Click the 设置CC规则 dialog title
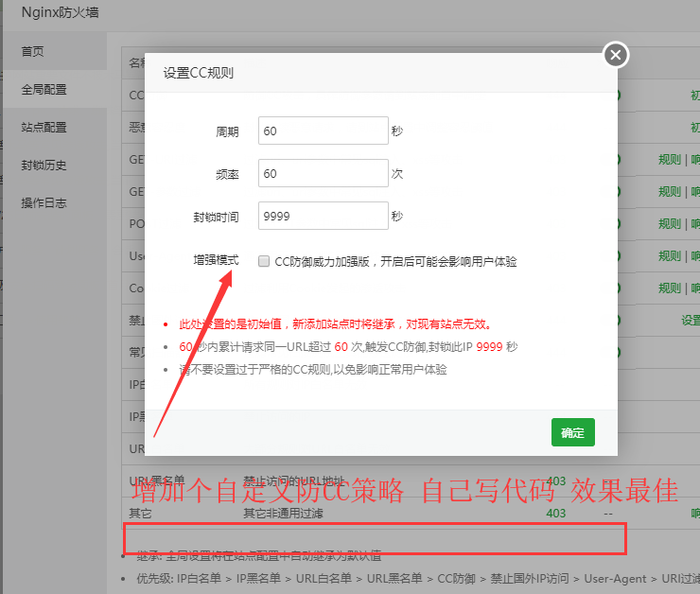 [199, 73]
